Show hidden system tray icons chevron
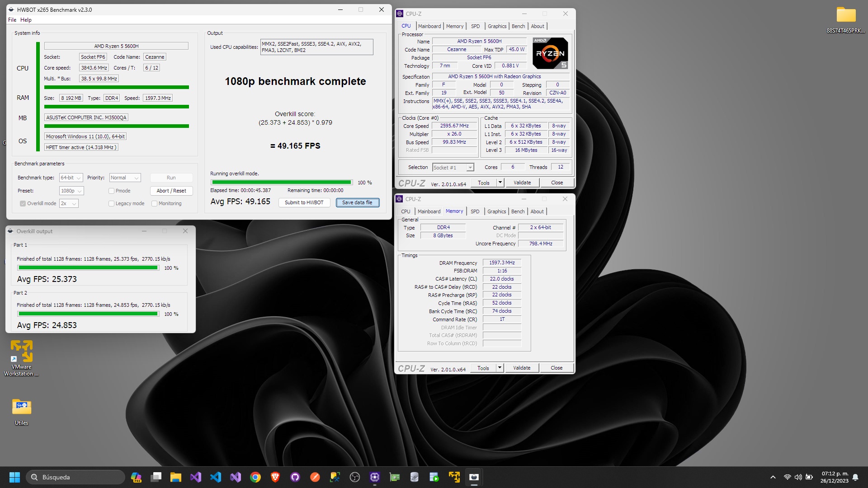 (773, 477)
